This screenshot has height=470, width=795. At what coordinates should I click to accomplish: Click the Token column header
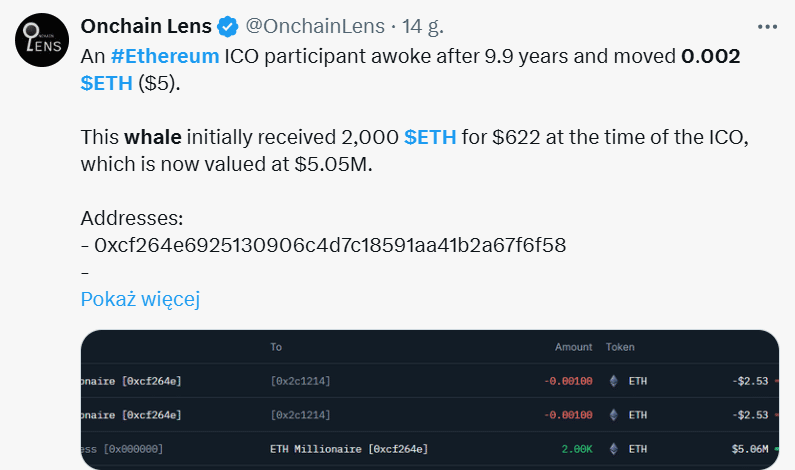pyautogui.click(x=619, y=347)
